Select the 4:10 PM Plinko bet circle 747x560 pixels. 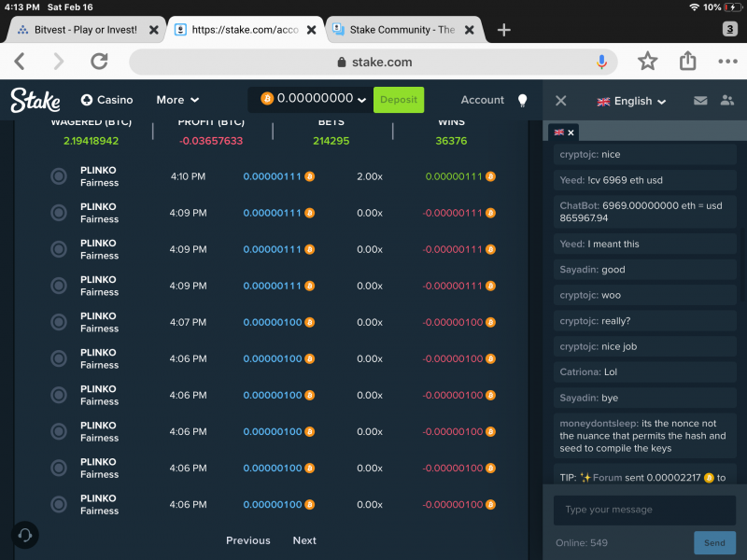pos(59,176)
